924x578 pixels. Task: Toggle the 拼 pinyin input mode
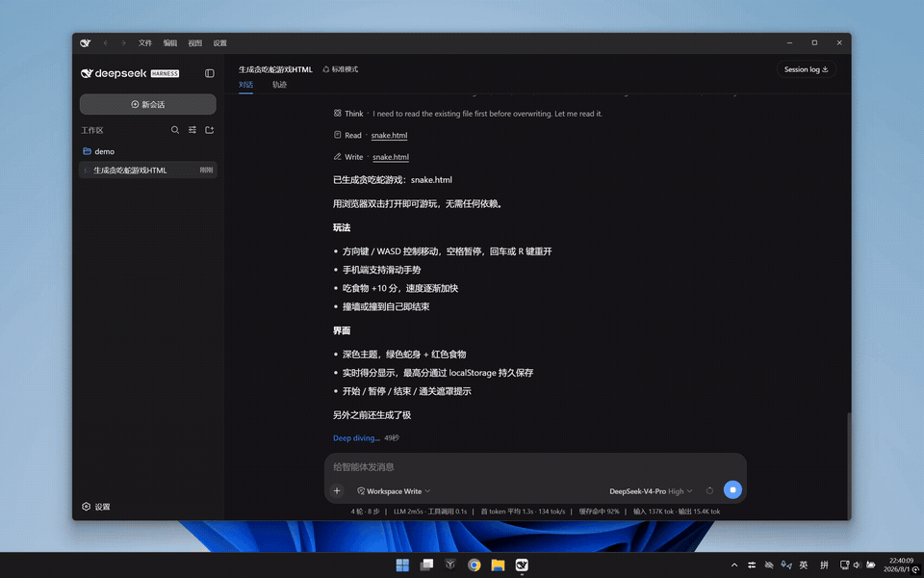[824, 565]
